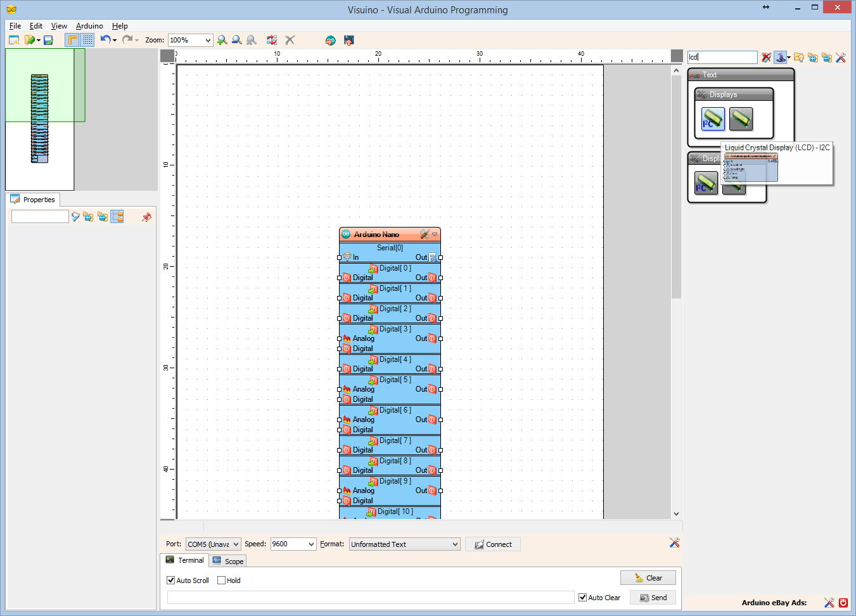
Task: Open the Arduino menu
Action: tap(89, 26)
